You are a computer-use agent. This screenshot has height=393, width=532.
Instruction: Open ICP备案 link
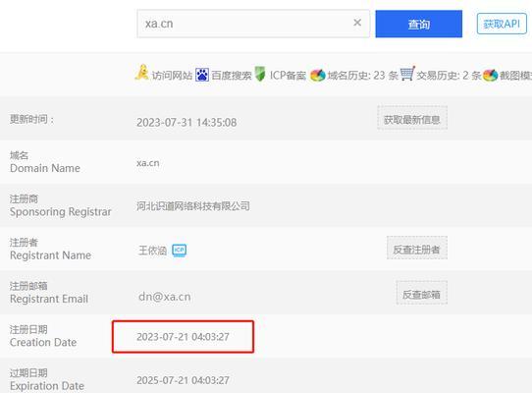288,75
